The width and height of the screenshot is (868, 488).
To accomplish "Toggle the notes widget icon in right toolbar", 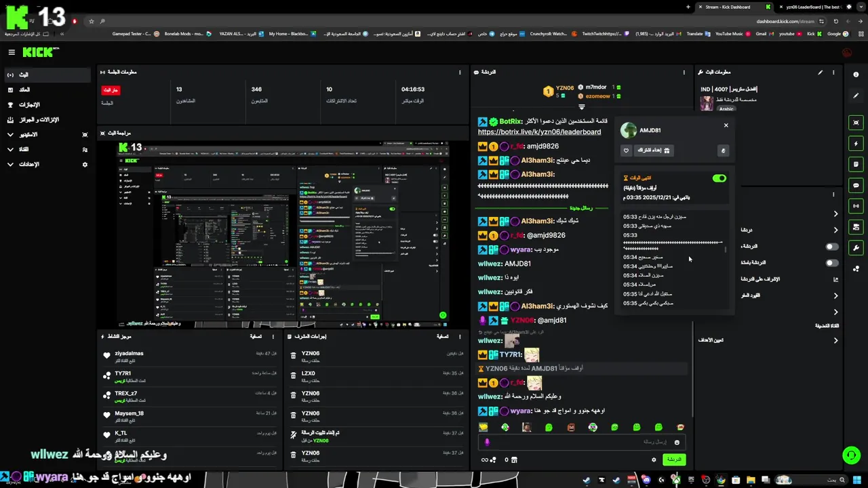I will [856, 164].
